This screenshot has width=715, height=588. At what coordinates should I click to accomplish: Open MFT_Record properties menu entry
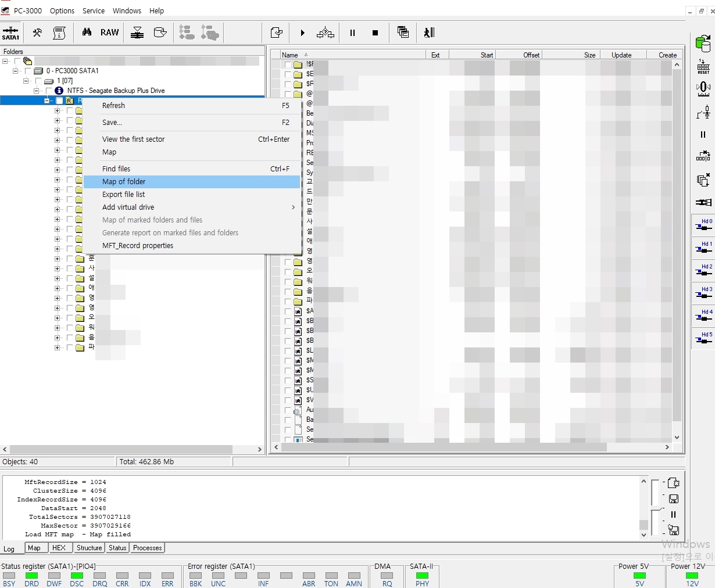tap(192, 246)
